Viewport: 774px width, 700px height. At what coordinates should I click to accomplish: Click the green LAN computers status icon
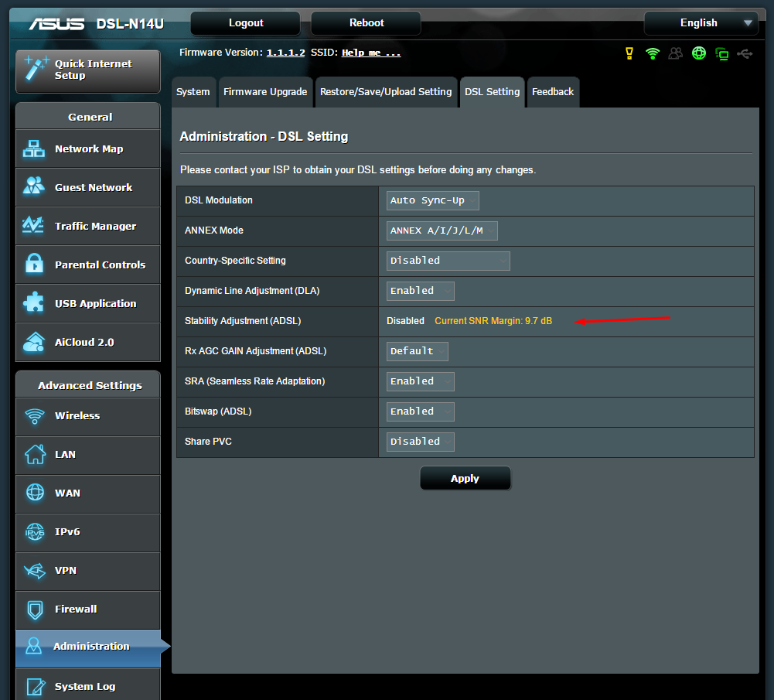(x=722, y=54)
